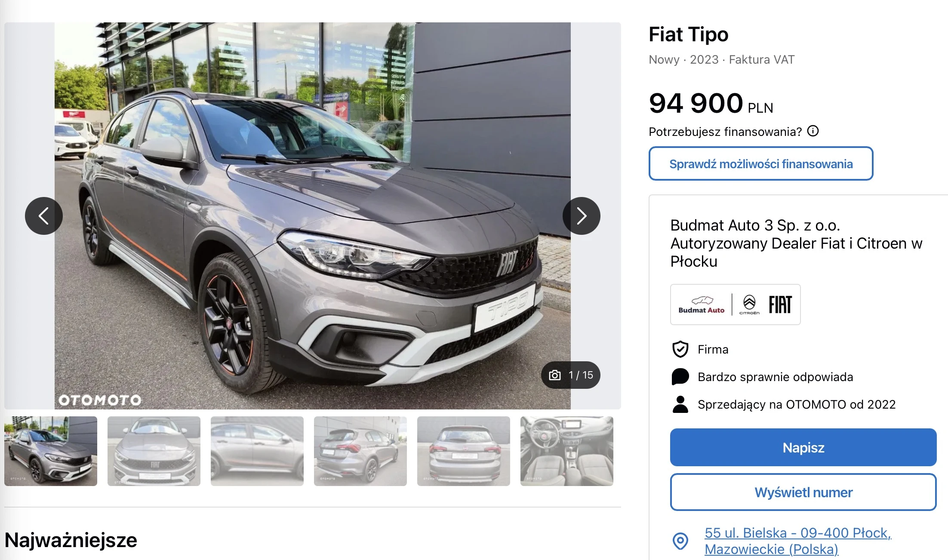The height and width of the screenshot is (560, 948).
Task: Show the previous photo with left arrow
Action: [x=44, y=216]
